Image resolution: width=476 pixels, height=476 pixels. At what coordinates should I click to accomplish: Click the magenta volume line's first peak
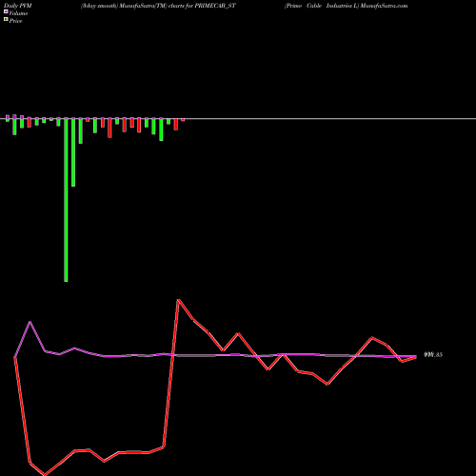pyautogui.click(x=30, y=322)
